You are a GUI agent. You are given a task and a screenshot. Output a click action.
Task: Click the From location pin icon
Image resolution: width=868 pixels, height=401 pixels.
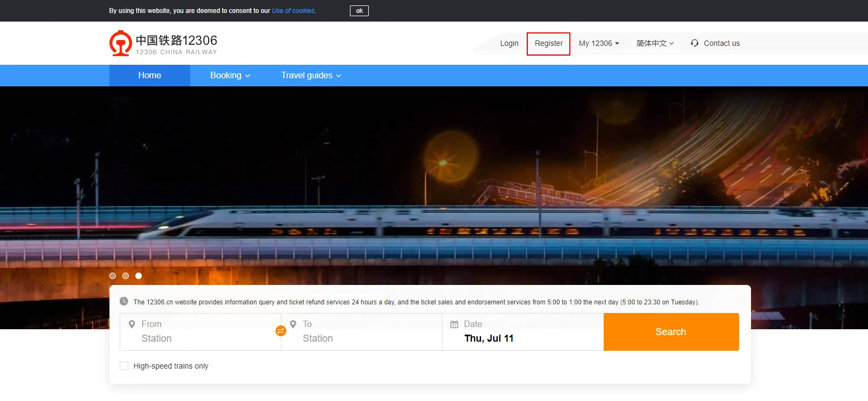(x=132, y=324)
